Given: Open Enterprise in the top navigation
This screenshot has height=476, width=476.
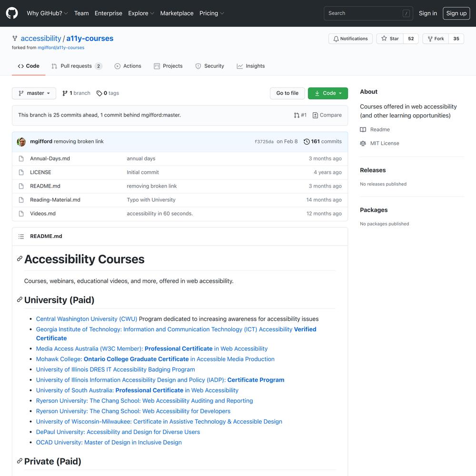Looking at the screenshot, I should [x=109, y=13].
